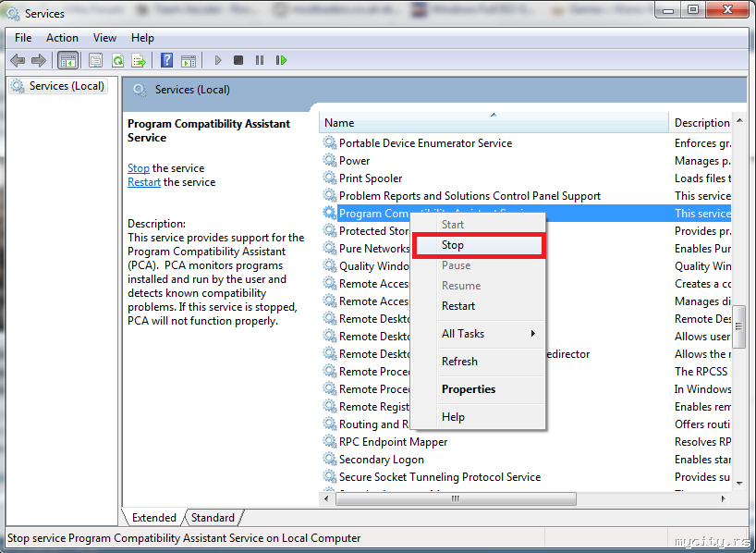Select Secure Socket Tunneling Protocol Service
Image resolution: width=756 pixels, height=553 pixels.
tap(527, 477)
